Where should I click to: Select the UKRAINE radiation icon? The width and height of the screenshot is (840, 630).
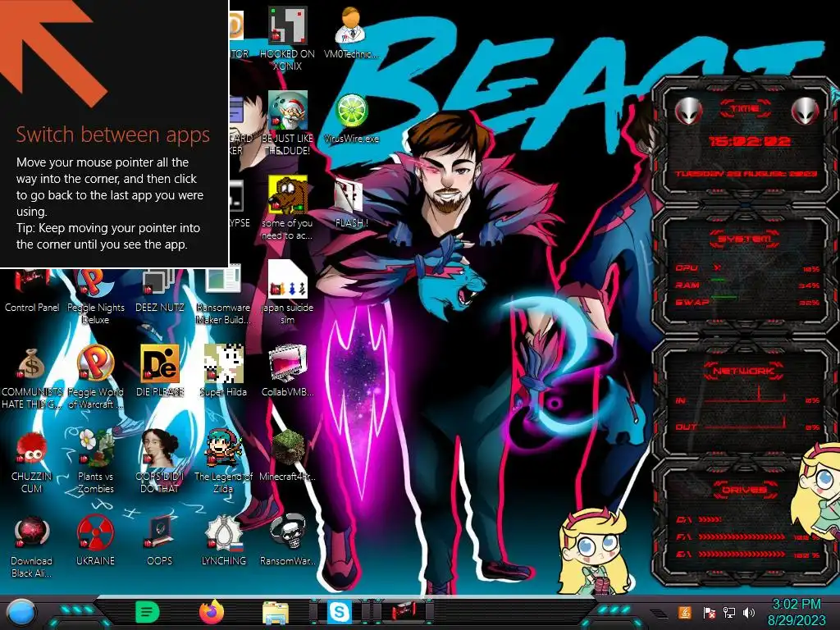[95, 540]
